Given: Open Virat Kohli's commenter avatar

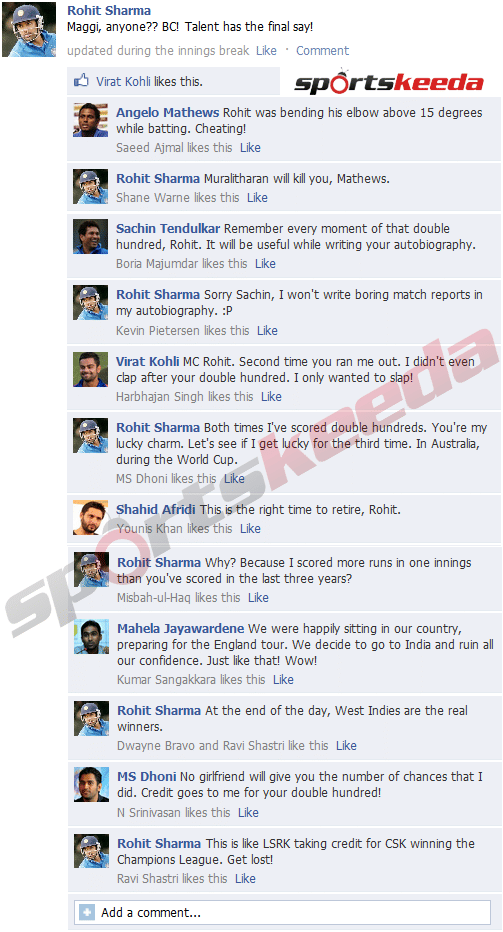Looking at the screenshot, I should [90, 369].
